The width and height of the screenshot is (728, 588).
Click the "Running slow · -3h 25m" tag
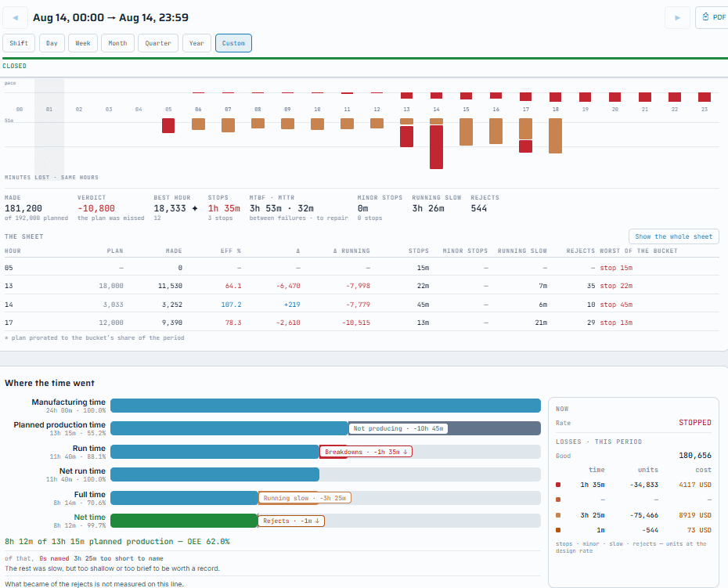[305, 498]
